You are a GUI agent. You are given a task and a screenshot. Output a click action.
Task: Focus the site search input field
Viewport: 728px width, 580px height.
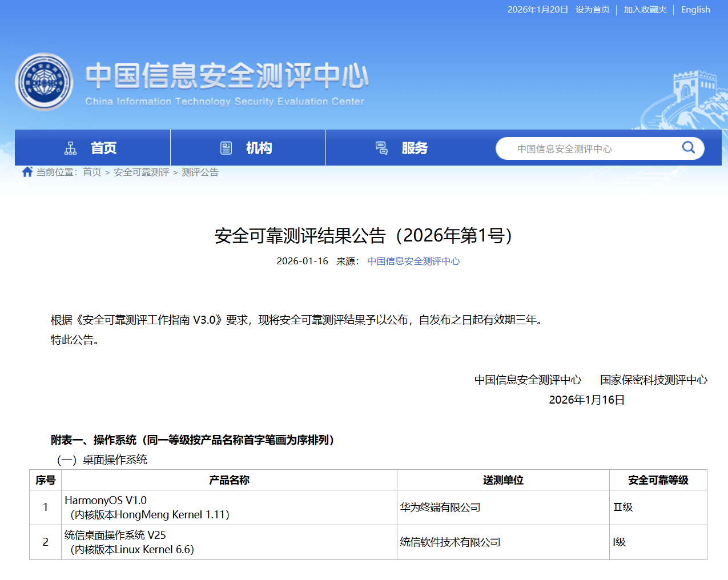click(588, 149)
